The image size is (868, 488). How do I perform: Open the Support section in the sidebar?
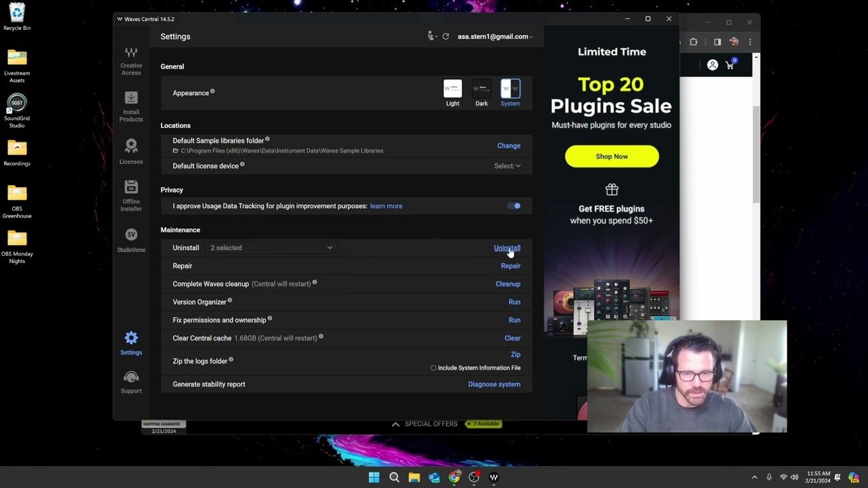point(131,382)
